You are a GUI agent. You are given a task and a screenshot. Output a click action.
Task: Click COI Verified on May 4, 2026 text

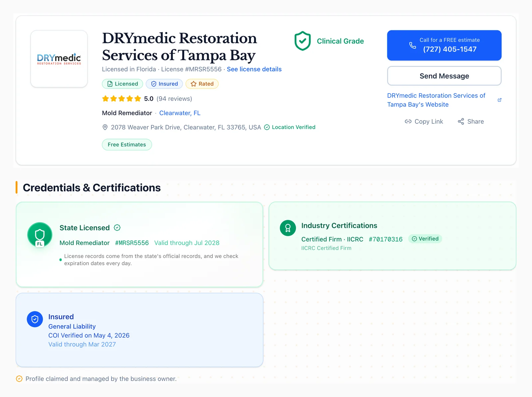[89, 335]
